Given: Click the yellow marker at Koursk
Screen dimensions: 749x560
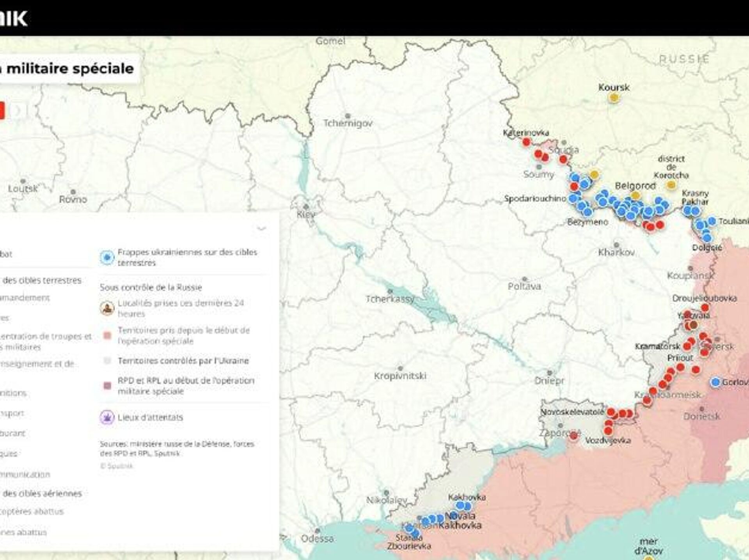Looking at the screenshot, I should (x=614, y=98).
